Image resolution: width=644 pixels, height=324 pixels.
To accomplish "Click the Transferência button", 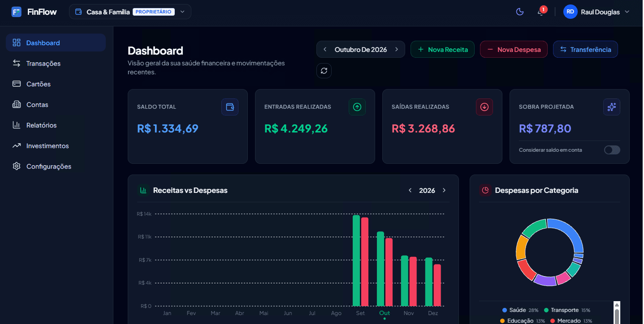I will coord(585,49).
